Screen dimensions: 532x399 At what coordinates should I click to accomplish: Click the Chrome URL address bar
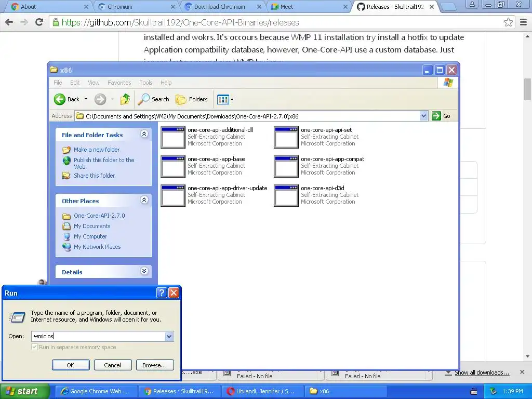coord(282,22)
